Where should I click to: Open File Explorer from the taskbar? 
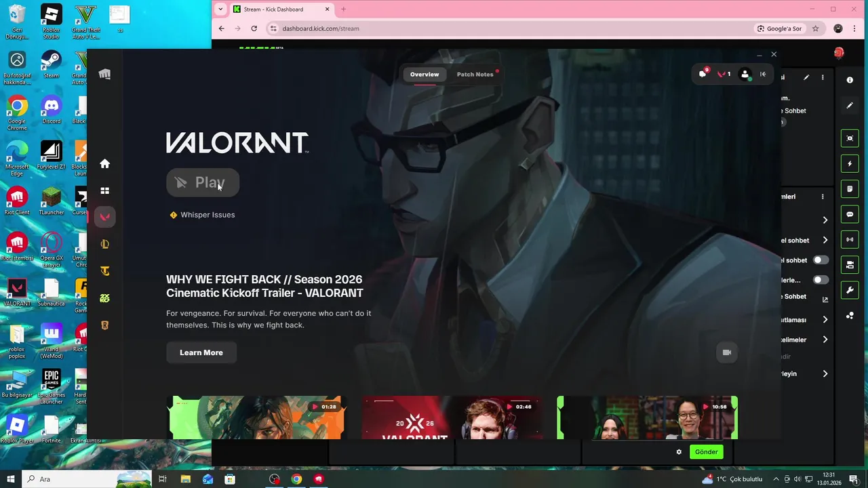click(x=185, y=479)
